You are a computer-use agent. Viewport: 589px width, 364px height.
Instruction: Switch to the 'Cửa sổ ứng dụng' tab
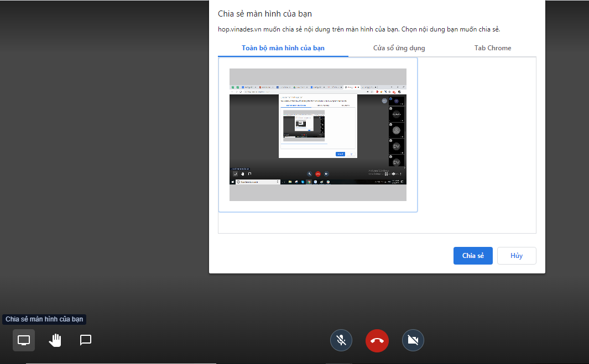coord(399,48)
